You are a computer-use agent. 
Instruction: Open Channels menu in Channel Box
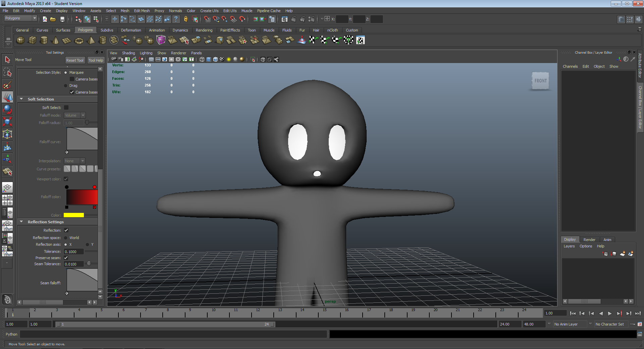[x=570, y=66]
